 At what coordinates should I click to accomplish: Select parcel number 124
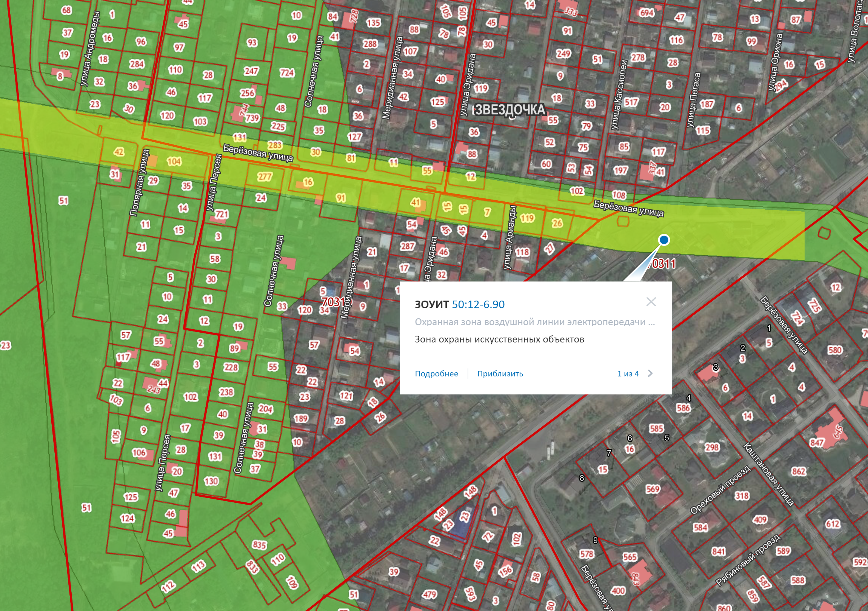click(x=128, y=519)
